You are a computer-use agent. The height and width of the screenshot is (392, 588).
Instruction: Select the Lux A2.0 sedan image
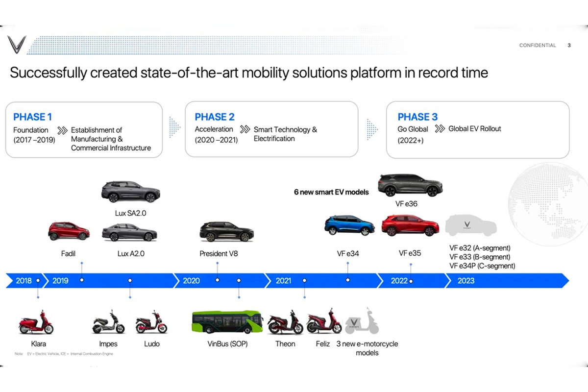129,233
